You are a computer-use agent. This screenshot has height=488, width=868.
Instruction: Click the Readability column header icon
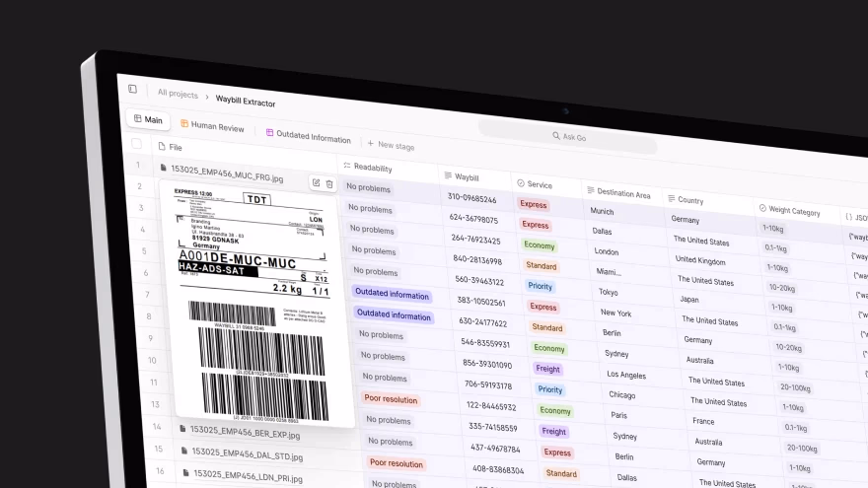point(347,166)
